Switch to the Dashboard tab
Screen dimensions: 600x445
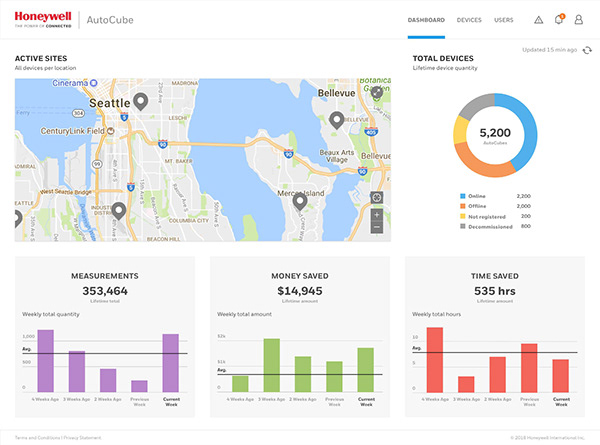tap(426, 20)
